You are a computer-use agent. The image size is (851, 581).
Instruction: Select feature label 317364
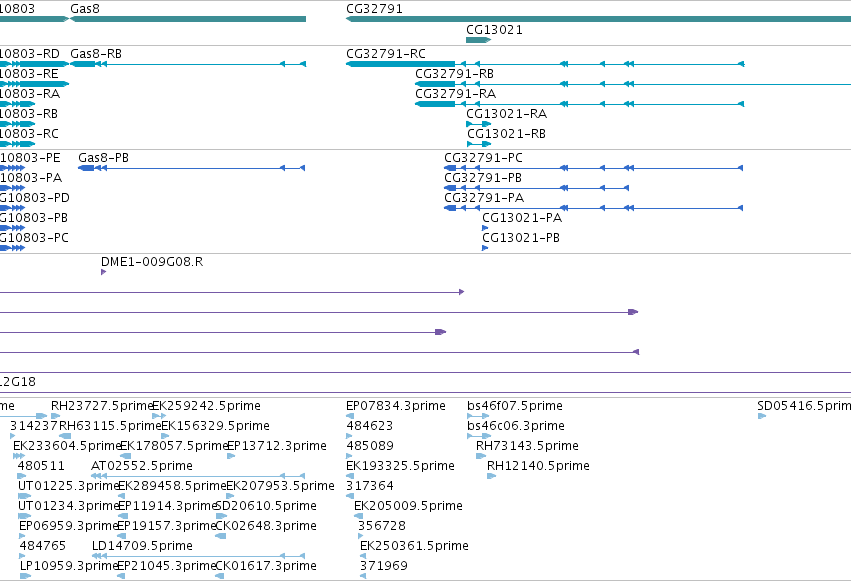pyautogui.click(x=370, y=486)
